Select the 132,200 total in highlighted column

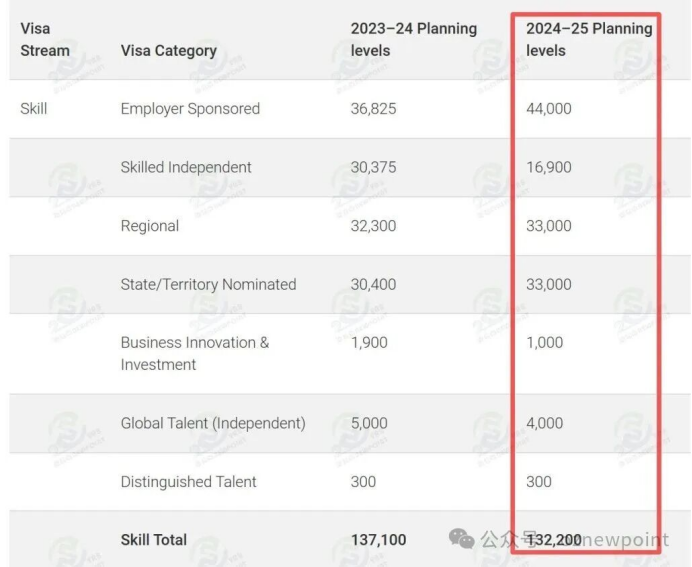pyautogui.click(x=554, y=540)
